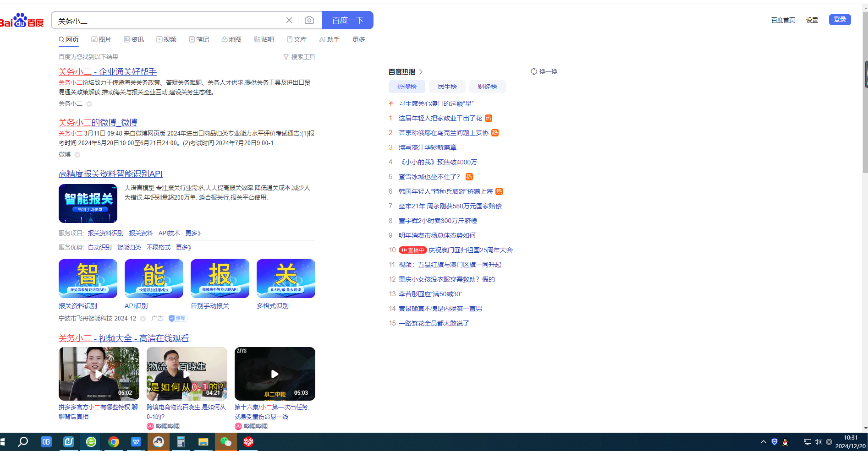Open the customer service avatar app in taskbar

pos(159,442)
